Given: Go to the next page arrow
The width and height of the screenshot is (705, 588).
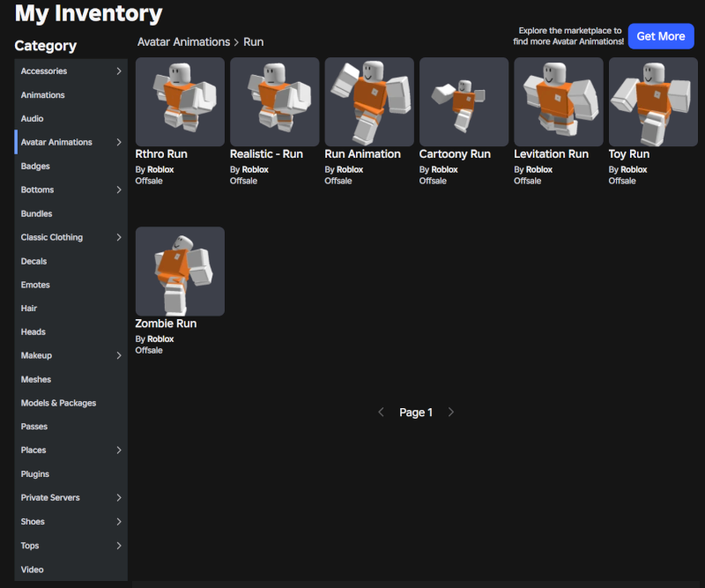Looking at the screenshot, I should 451,412.
